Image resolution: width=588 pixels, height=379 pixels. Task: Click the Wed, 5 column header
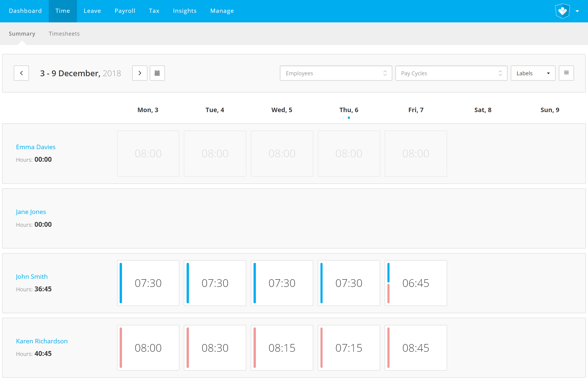pos(282,110)
